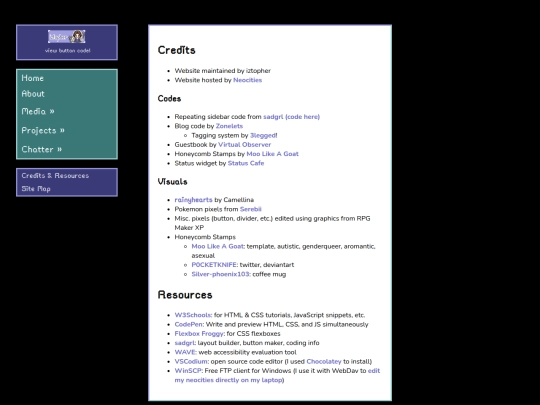Image resolution: width=540 pixels, height=405 pixels.
Task: Click Moo Like A Goat link under Codes
Action: (272, 154)
